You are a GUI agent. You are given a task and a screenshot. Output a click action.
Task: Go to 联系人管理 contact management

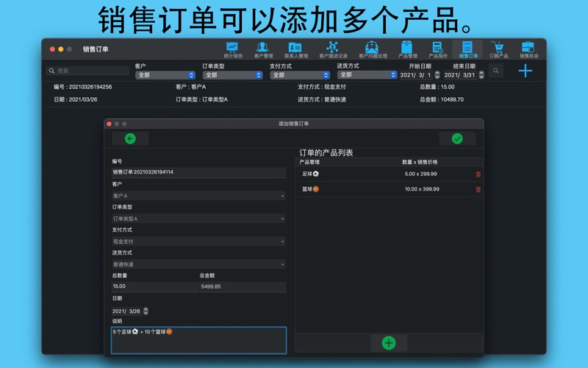click(x=295, y=49)
